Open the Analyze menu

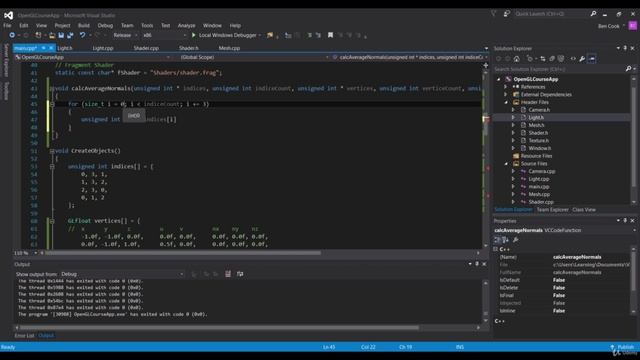tap(186, 26)
